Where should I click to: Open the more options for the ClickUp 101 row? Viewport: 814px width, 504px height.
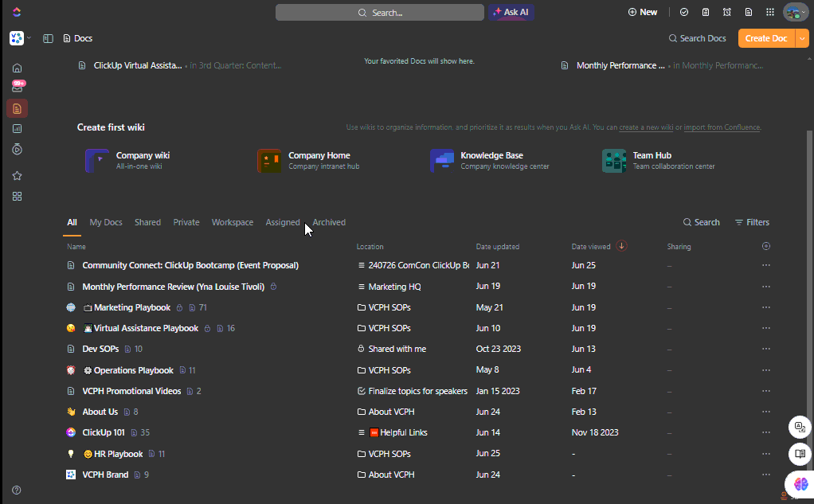click(766, 432)
